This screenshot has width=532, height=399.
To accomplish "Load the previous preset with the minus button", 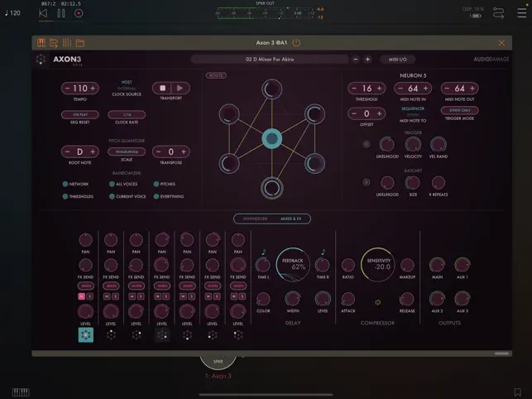I will (355, 60).
